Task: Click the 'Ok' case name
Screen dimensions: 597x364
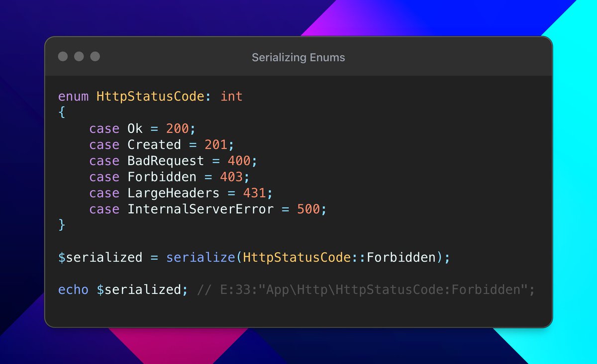Action: point(135,129)
